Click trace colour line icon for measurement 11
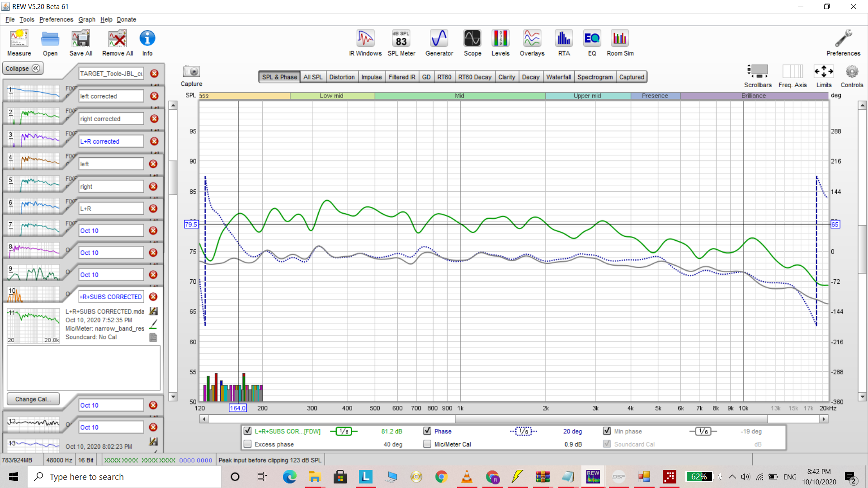868x488 pixels. pos(153,324)
